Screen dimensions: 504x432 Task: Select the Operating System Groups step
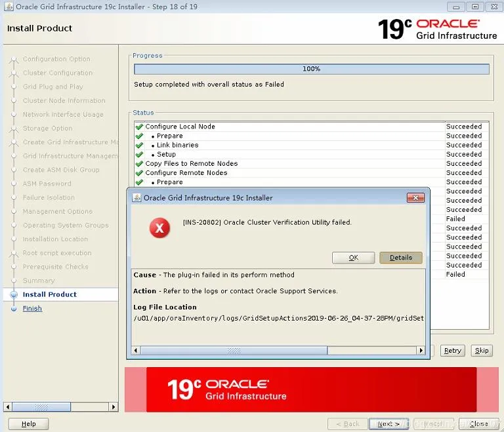pyautogui.click(x=66, y=225)
